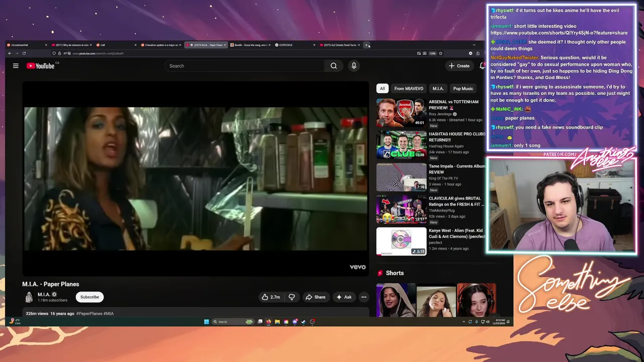Switch to the Bandle guess the song tab
Viewport: 644px width, 362px height.
(x=249, y=45)
